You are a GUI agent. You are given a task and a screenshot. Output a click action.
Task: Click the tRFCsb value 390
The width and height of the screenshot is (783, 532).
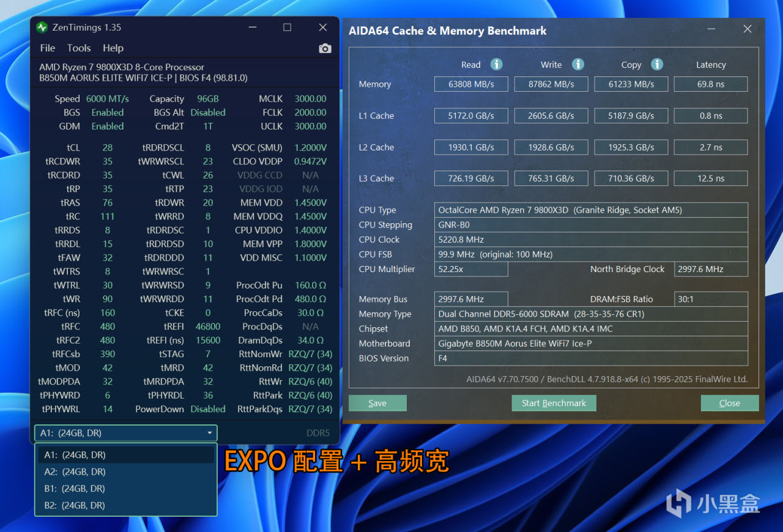(108, 354)
